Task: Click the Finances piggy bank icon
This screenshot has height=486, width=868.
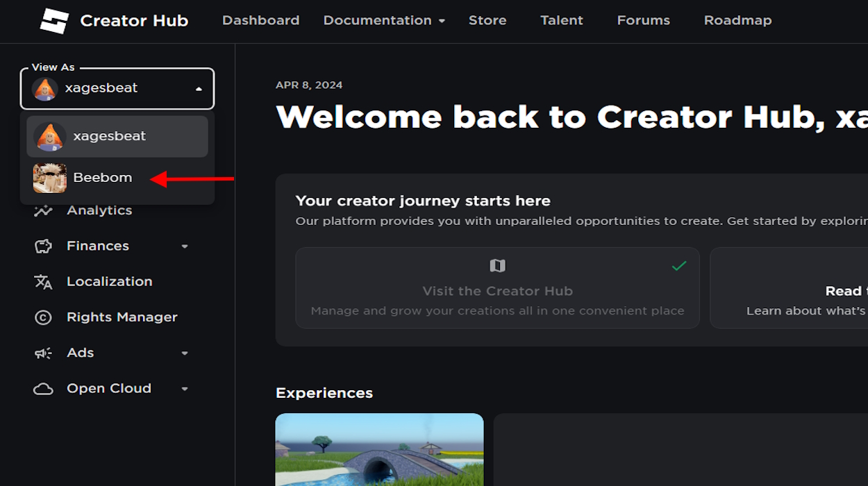Action: tap(43, 246)
